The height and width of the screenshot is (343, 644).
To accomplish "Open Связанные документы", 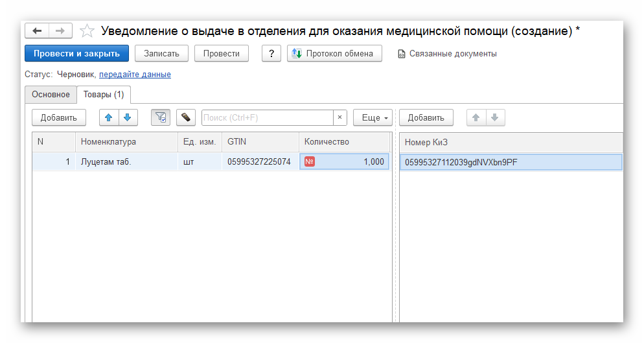I will [447, 54].
